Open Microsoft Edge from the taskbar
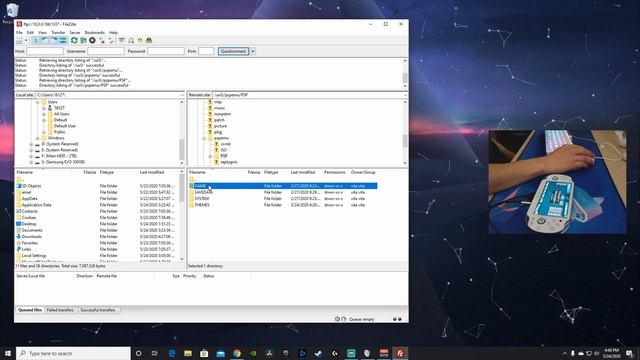 [x=171, y=353]
